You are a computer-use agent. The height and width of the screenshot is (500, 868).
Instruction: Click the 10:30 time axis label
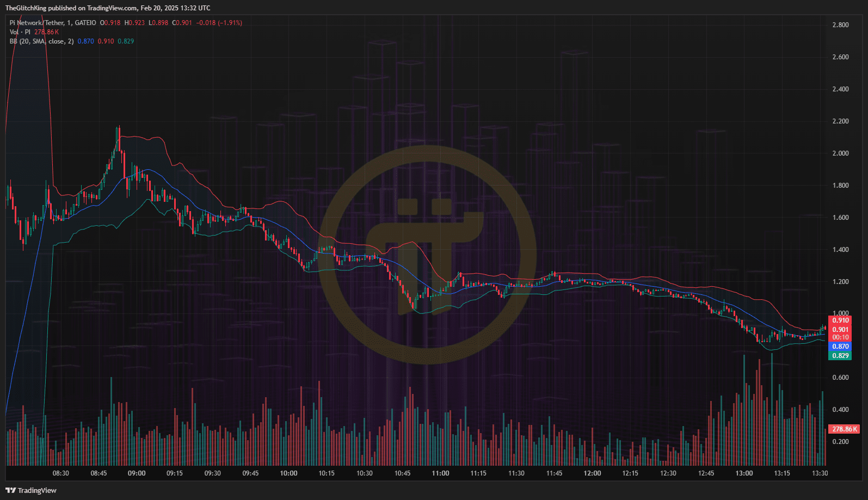click(x=365, y=473)
